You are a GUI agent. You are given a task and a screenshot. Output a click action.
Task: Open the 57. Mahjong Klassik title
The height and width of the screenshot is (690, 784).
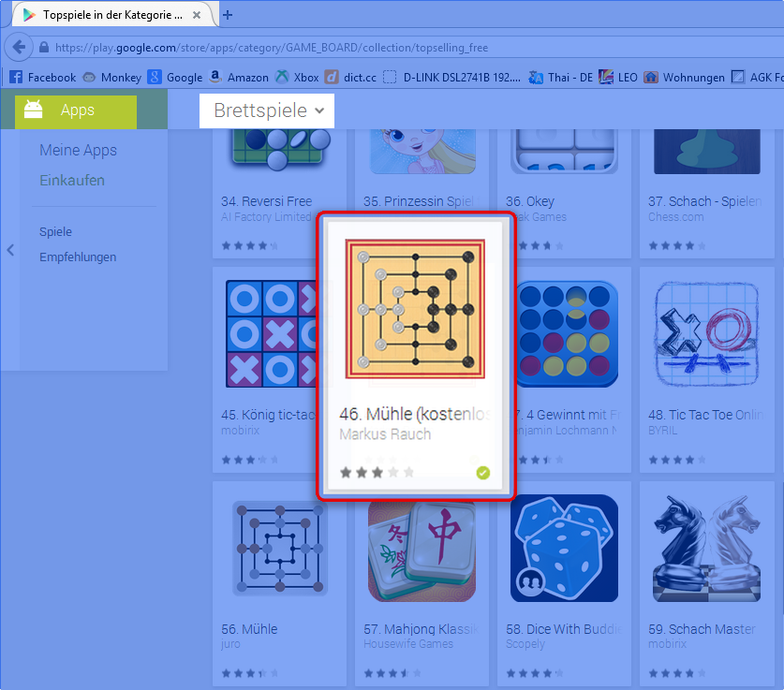421,629
